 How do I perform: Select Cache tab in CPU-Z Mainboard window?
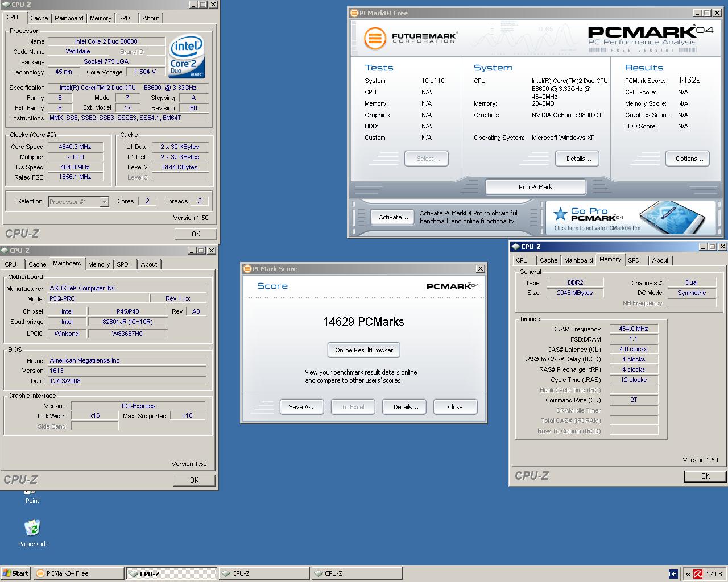[38, 264]
